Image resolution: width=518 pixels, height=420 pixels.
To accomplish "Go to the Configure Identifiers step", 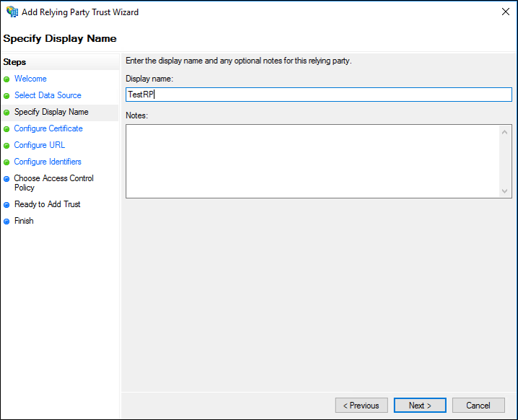I will (x=48, y=162).
